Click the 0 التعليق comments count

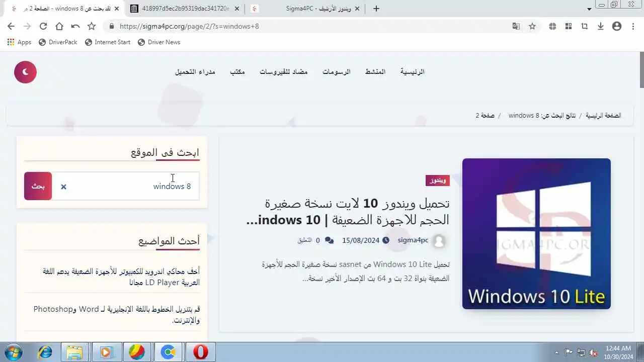[315, 240]
